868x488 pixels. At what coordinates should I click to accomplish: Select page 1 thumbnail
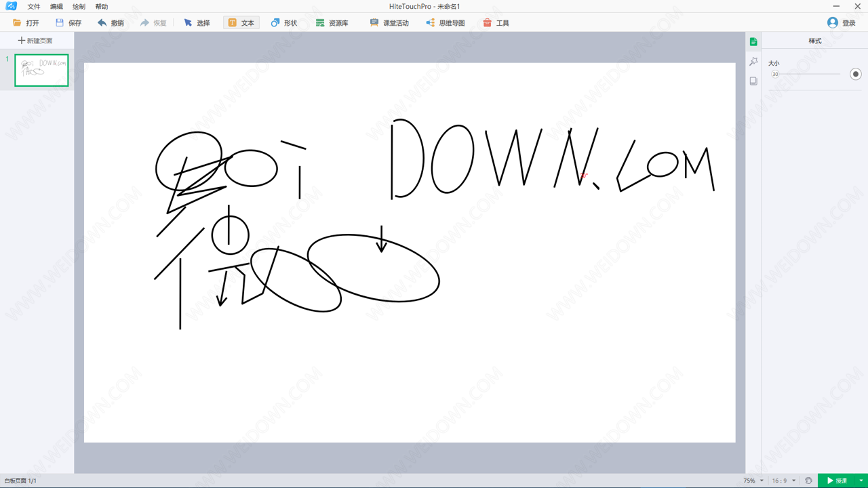tap(41, 70)
